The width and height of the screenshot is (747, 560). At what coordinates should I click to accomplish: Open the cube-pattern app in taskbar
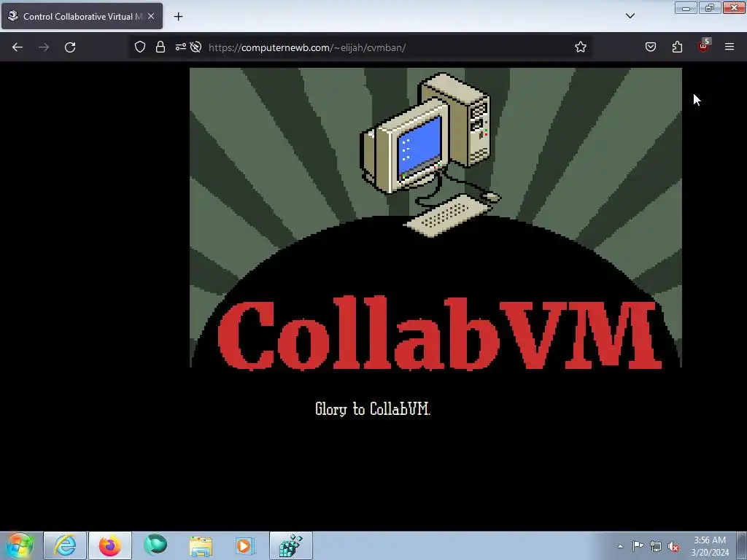[291, 545]
